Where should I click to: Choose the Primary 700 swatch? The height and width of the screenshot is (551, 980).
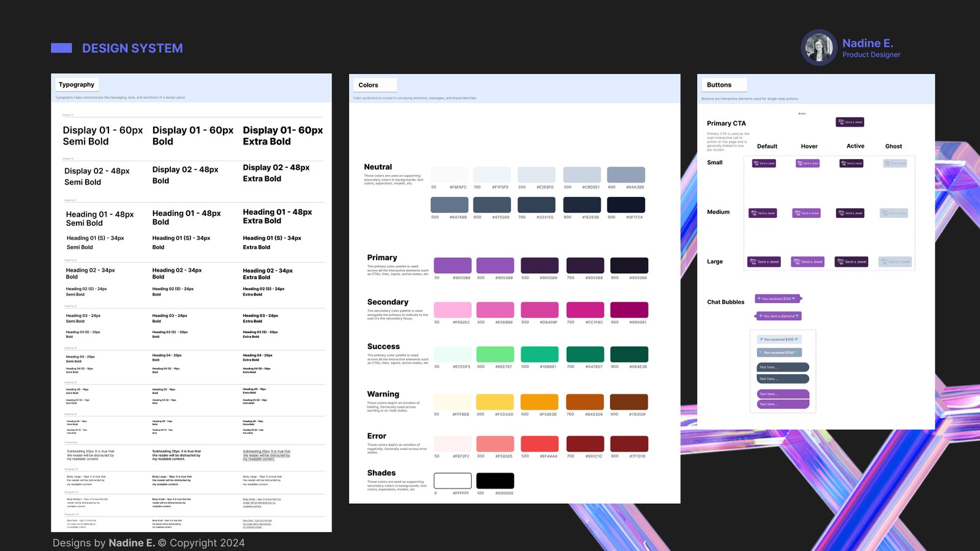click(x=585, y=265)
